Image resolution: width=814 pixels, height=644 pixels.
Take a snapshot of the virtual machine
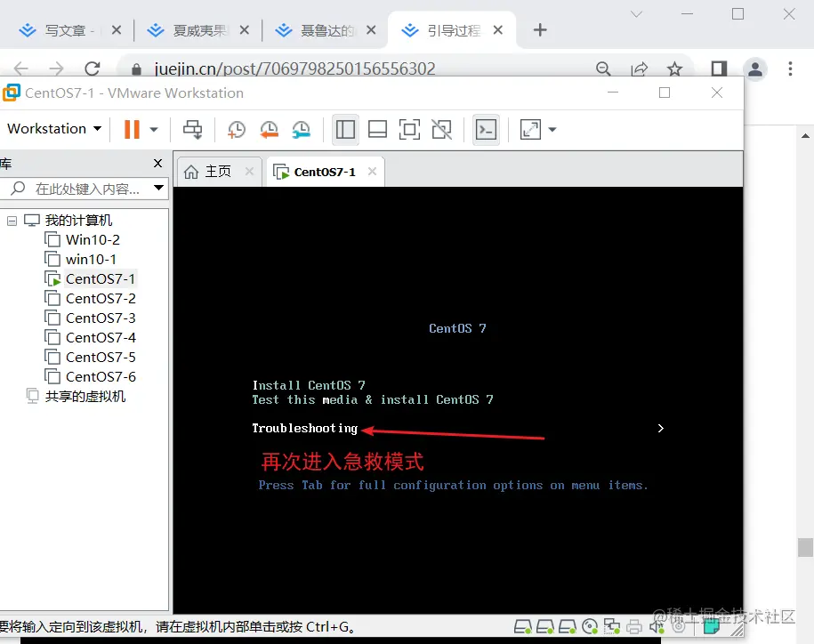point(237,129)
